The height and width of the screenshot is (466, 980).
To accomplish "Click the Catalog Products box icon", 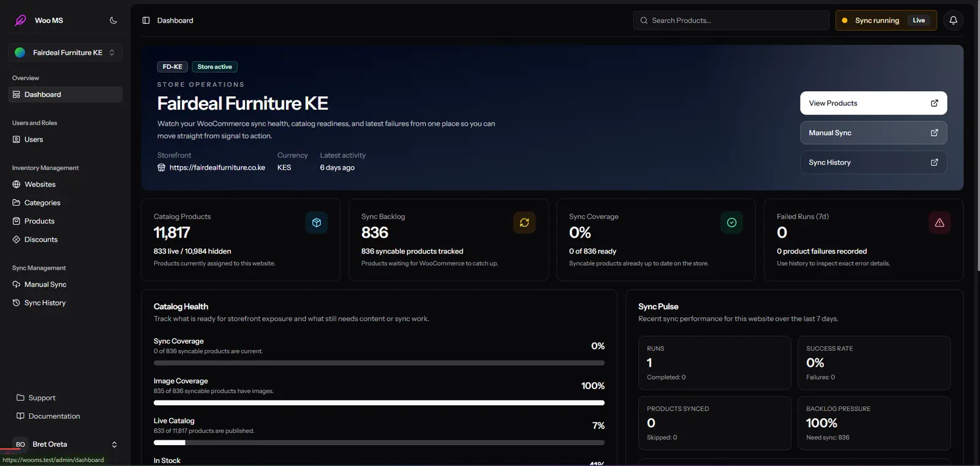I will tap(317, 222).
